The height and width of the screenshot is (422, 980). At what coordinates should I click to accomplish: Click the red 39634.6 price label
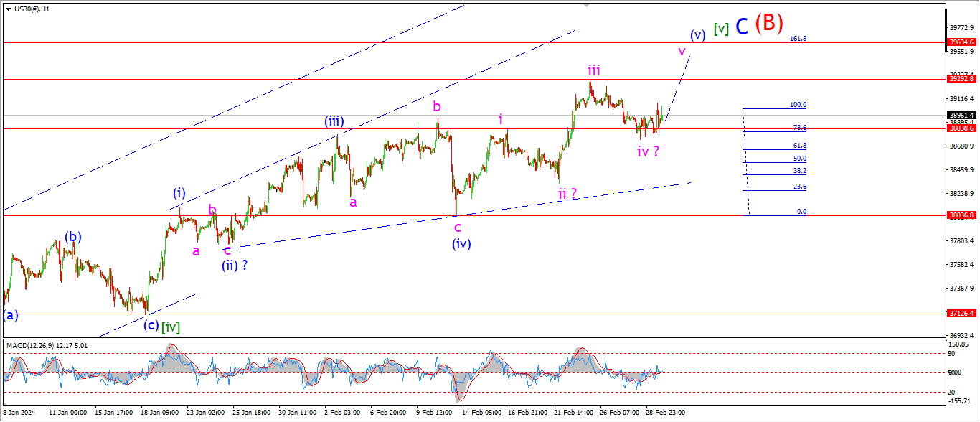coord(961,42)
